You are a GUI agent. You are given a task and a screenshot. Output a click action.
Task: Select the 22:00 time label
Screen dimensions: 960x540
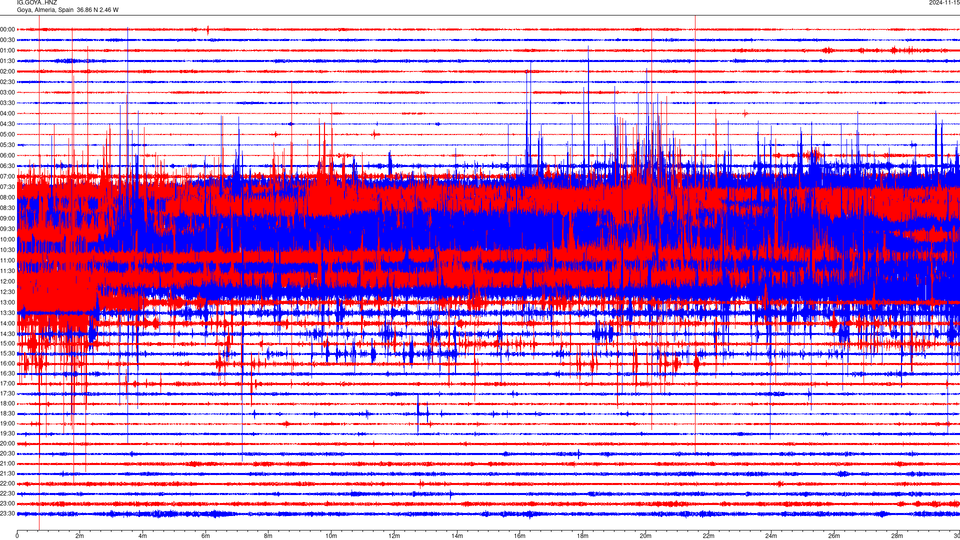pyautogui.click(x=7, y=484)
